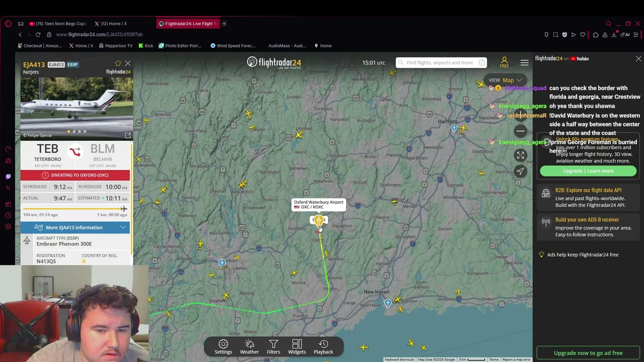644x362 pixels.
Task: Open the Checkout Alveus bookmark
Action: (x=40, y=46)
